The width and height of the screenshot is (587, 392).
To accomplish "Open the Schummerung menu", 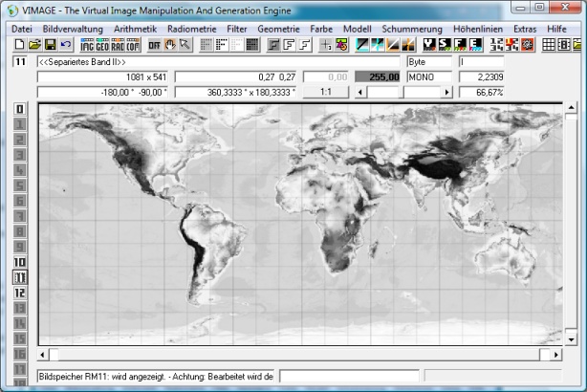I will 411,29.
